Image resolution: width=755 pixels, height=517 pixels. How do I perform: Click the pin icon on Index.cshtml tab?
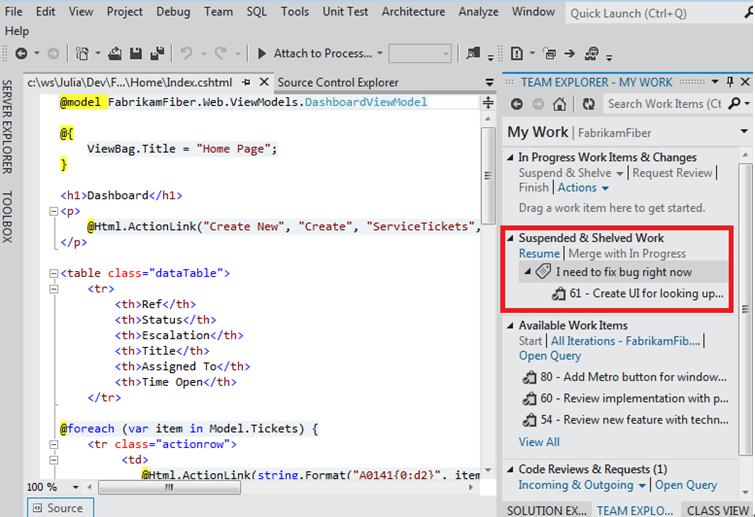246,82
